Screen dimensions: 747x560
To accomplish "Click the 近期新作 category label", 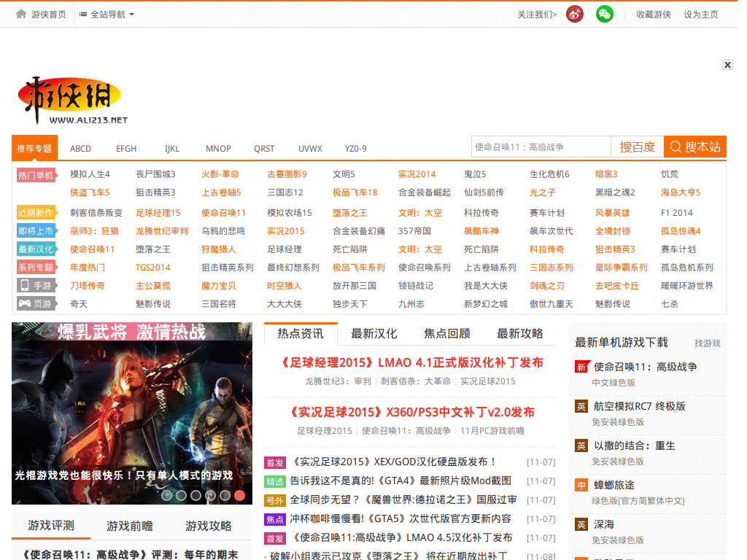I will (x=36, y=212).
